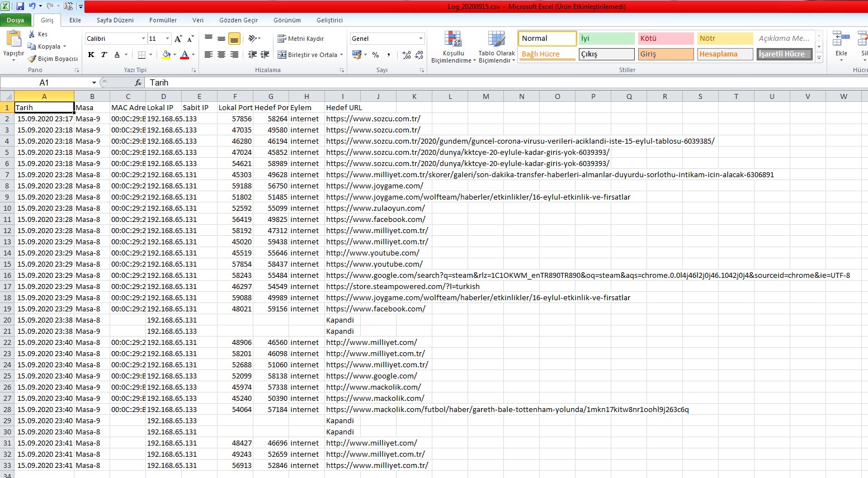Enable Metni Kaydır text wrapping
The image size is (868, 478).
pos(301,39)
